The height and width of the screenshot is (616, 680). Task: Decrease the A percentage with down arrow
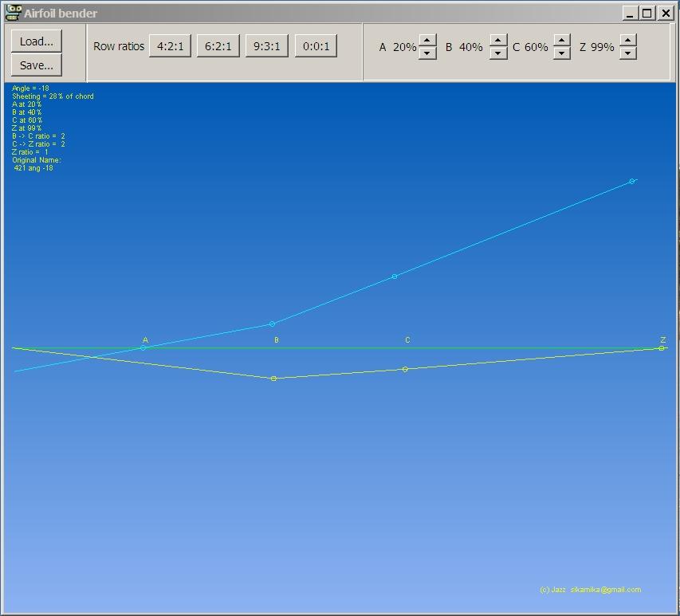pos(427,53)
